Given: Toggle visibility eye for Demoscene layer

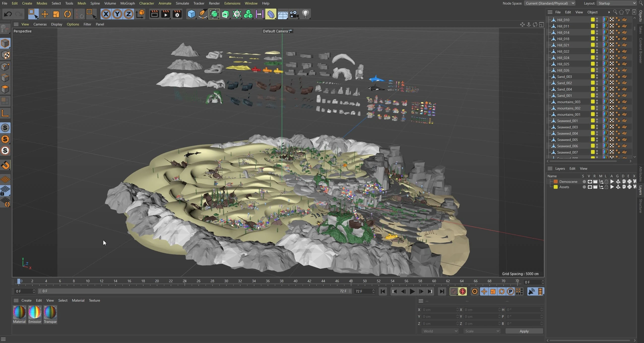Looking at the screenshot, I should (x=590, y=182).
